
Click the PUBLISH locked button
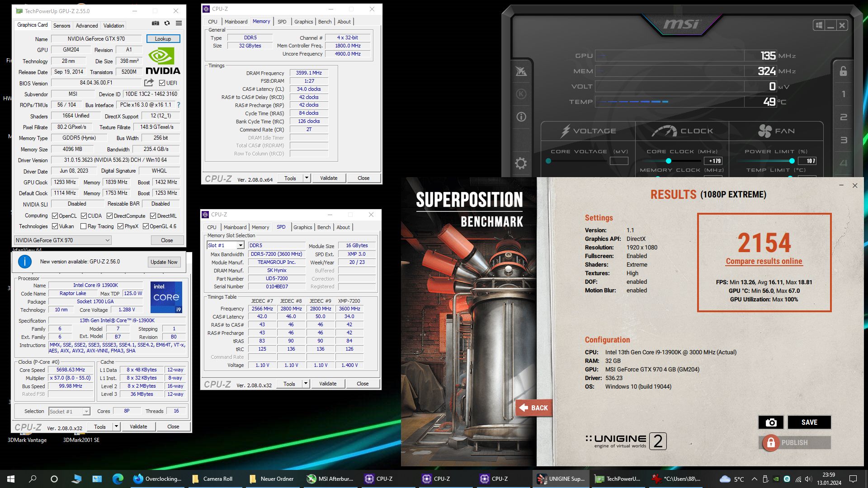(x=795, y=443)
